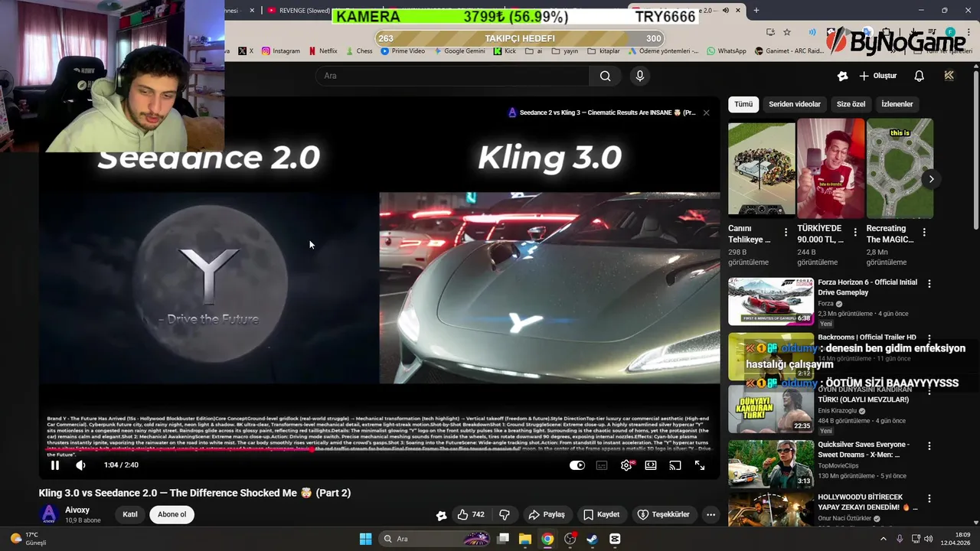
Task: Open player settings gear icon
Action: click(626, 465)
